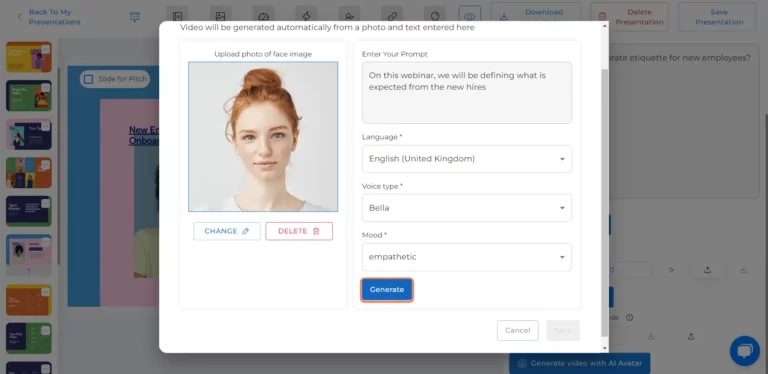The width and height of the screenshot is (768, 374).
Task: Go back to My Presentations
Action: pyautogui.click(x=49, y=17)
